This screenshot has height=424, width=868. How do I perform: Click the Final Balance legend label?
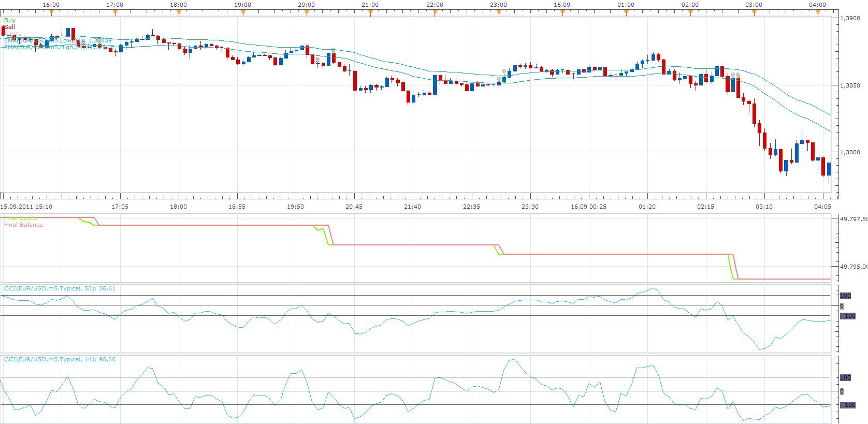point(23,225)
